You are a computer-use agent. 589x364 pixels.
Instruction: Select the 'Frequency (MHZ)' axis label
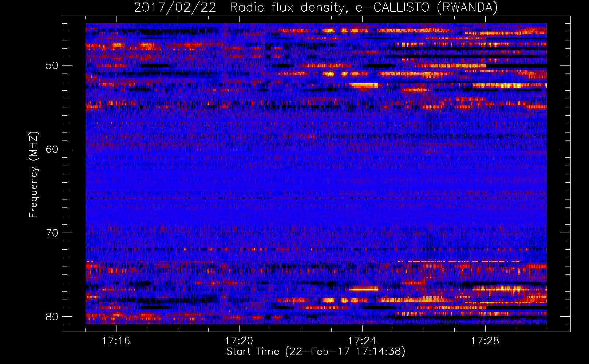coord(33,175)
